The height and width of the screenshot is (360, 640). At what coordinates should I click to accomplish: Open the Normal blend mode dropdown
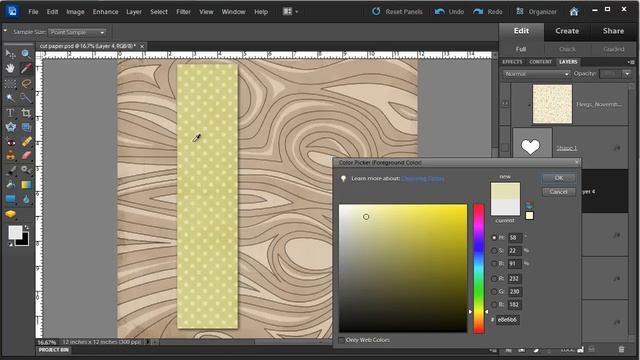pos(536,74)
